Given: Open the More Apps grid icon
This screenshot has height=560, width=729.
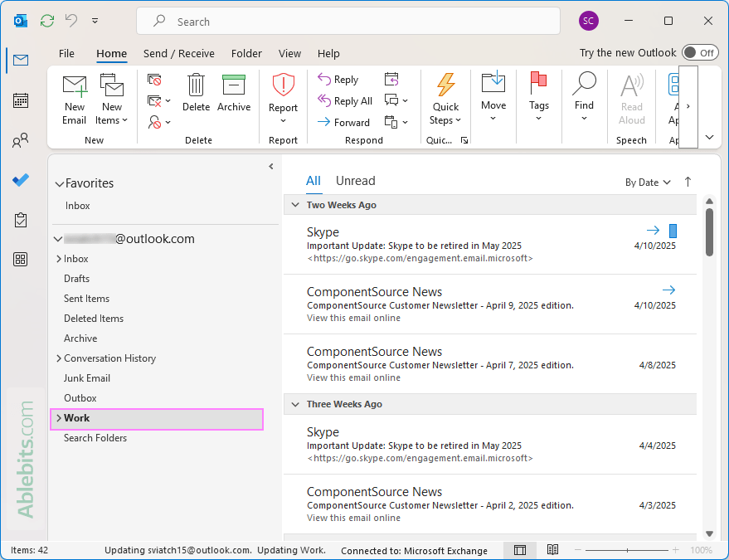Looking at the screenshot, I should pos(21,259).
